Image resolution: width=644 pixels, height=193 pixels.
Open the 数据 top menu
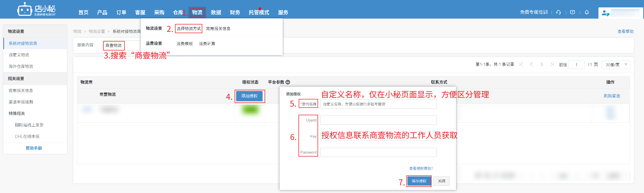tap(216, 12)
